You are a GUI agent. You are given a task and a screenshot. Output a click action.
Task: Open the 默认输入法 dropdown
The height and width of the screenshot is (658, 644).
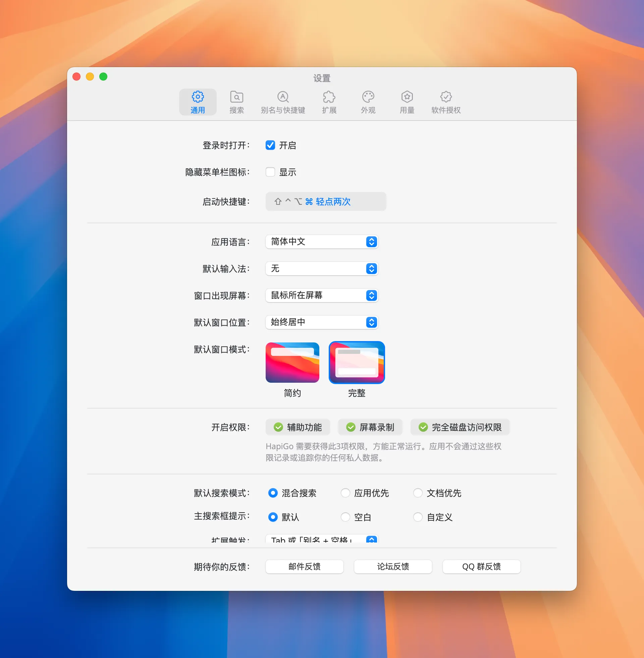(322, 269)
